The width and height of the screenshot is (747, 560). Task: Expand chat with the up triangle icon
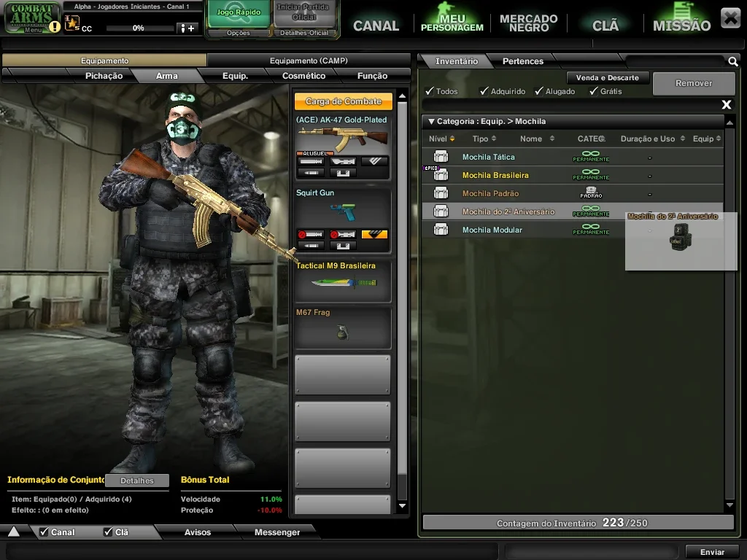13,532
